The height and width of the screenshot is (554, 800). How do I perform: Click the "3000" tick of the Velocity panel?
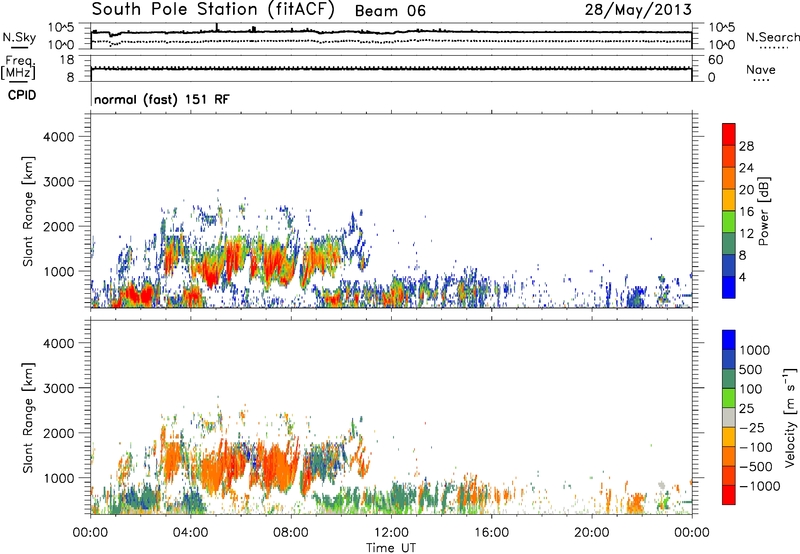[59, 388]
